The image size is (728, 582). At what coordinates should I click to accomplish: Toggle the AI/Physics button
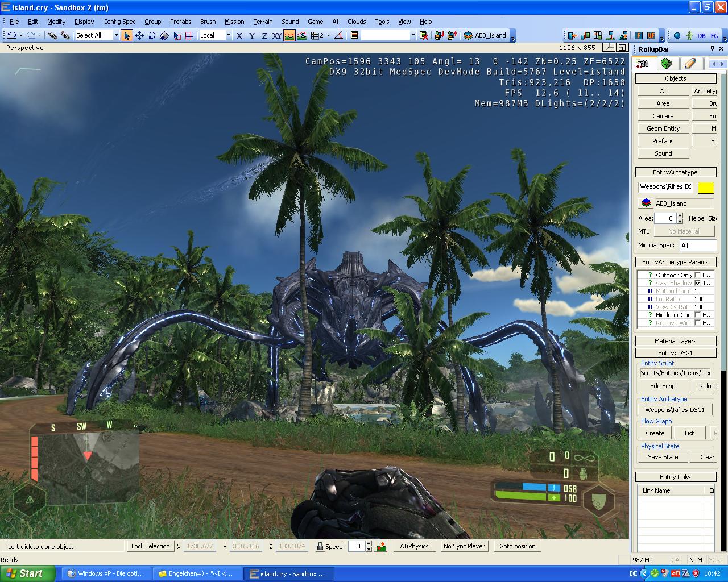(414, 546)
